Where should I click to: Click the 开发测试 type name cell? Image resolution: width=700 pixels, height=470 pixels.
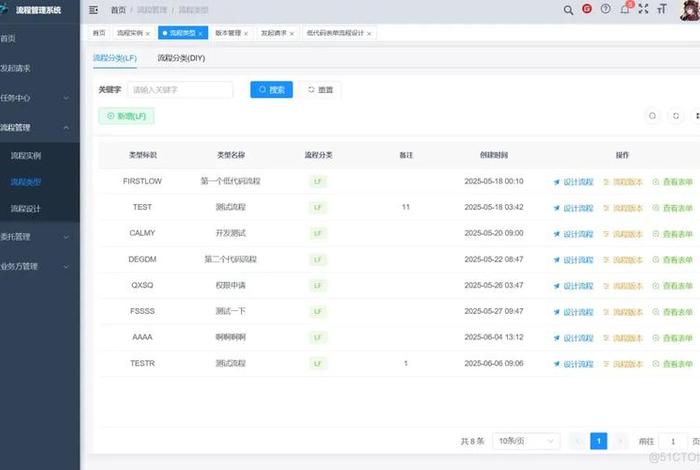231,233
